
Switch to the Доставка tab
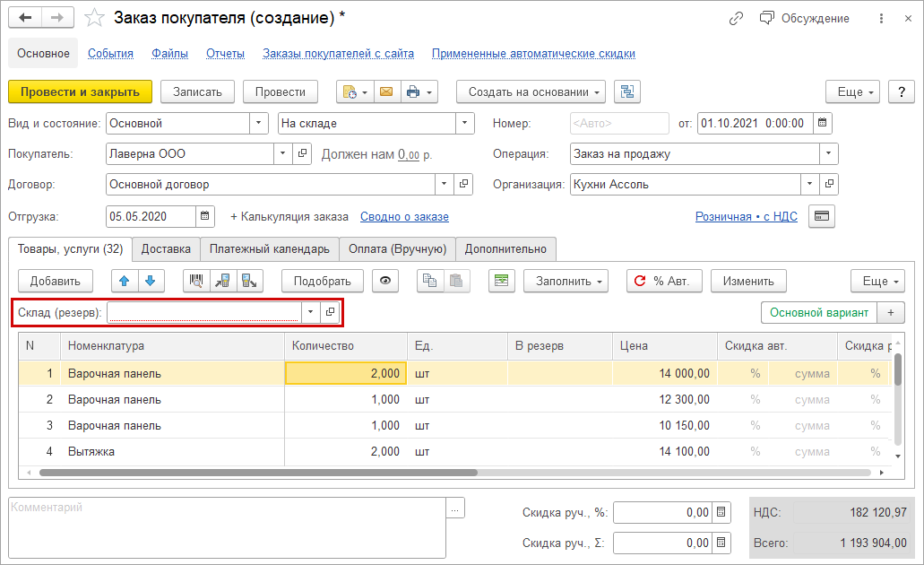pos(166,248)
